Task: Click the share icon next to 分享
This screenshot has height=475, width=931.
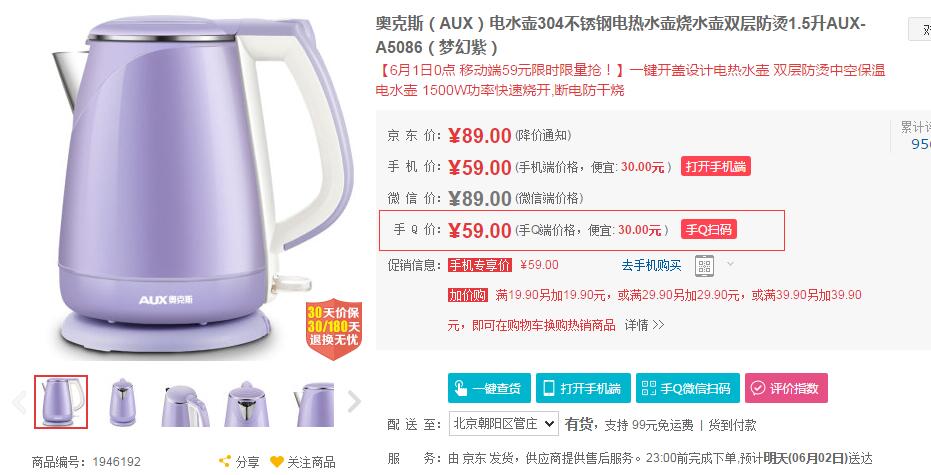Action: pos(224,461)
